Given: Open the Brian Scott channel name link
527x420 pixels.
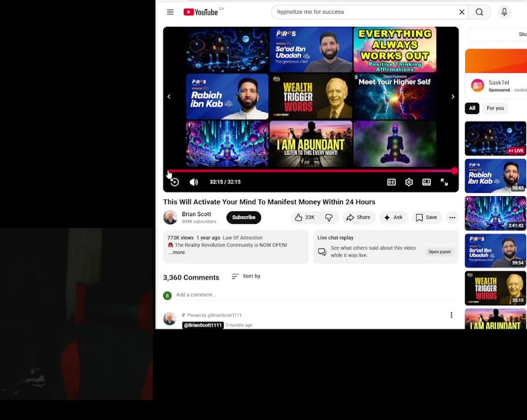Looking at the screenshot, I should pyautogui.click(x=196, y=214).
